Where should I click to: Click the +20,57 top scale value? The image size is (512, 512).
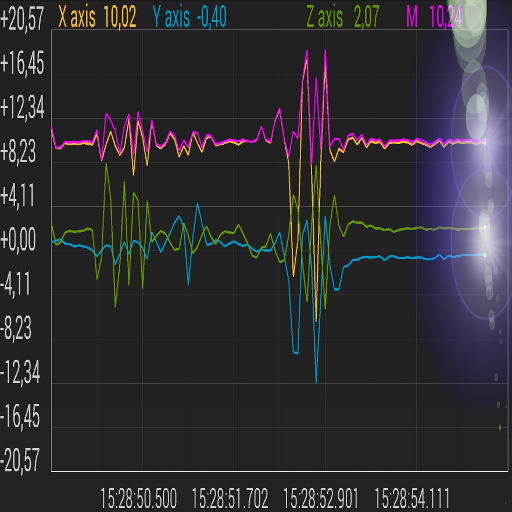coord(22,19)
